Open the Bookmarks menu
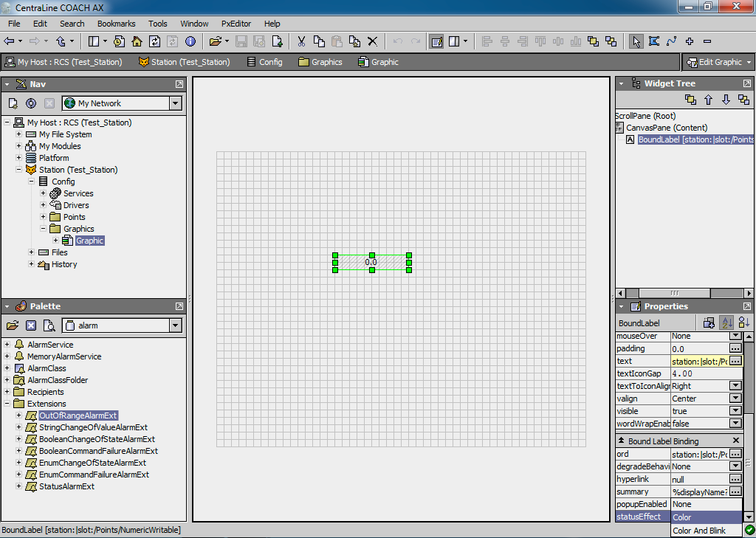Viewport: 756px width, 538px height. click(x=116, y=24)
